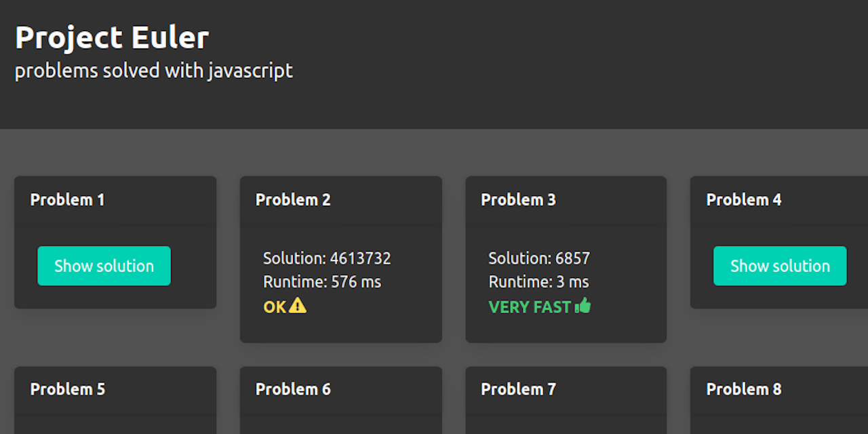Click the yellow OK status label
The width and height of the screenshot is (868, 434).
point(275,307)
